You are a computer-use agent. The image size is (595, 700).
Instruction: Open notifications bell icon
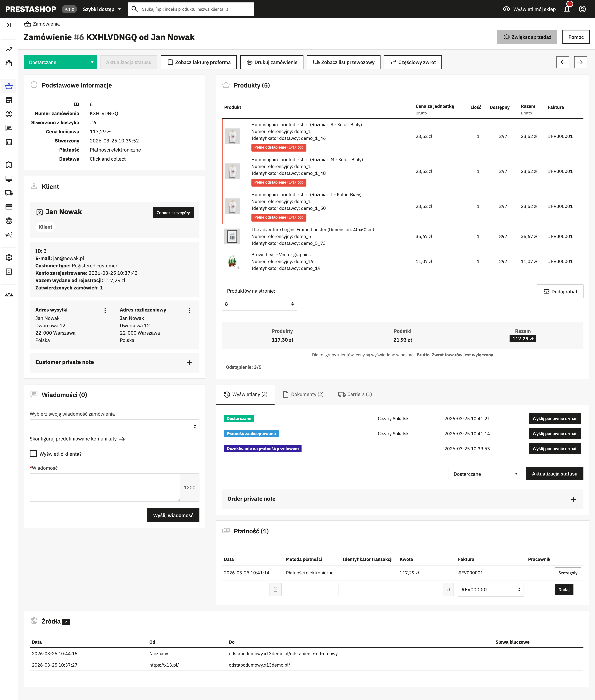pyautogui.click(x=567, y=9)
